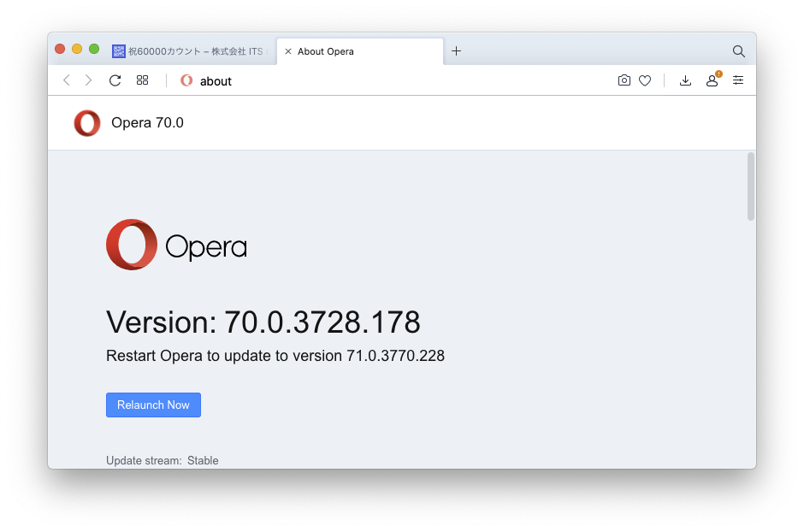This screenshot has height=532, width=804.
Task: Take a snapshot with the camera icon
Action: coord(624,80)
